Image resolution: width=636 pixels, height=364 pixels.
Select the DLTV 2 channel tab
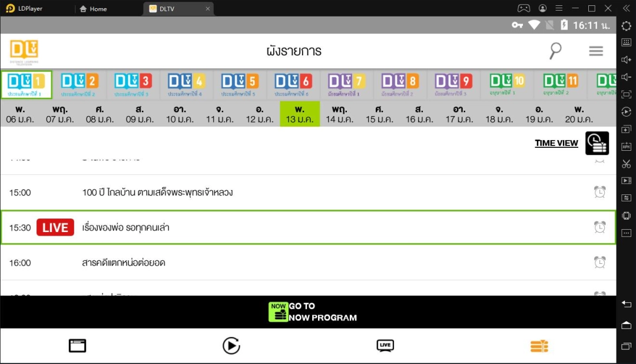click(x=79, y=83)
